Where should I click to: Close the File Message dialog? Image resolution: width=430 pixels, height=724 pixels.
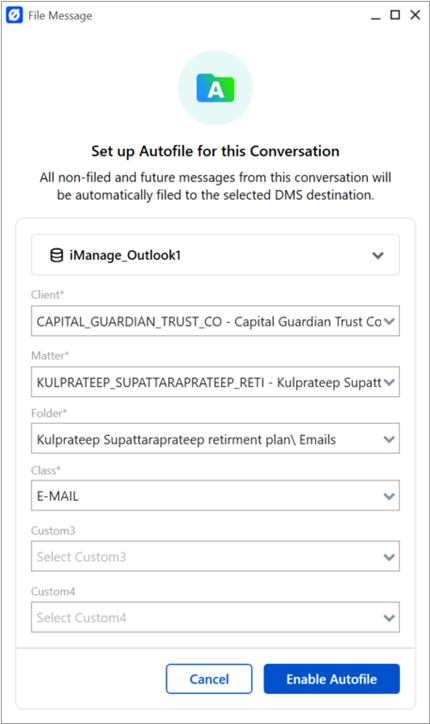(x=415, y=15)
